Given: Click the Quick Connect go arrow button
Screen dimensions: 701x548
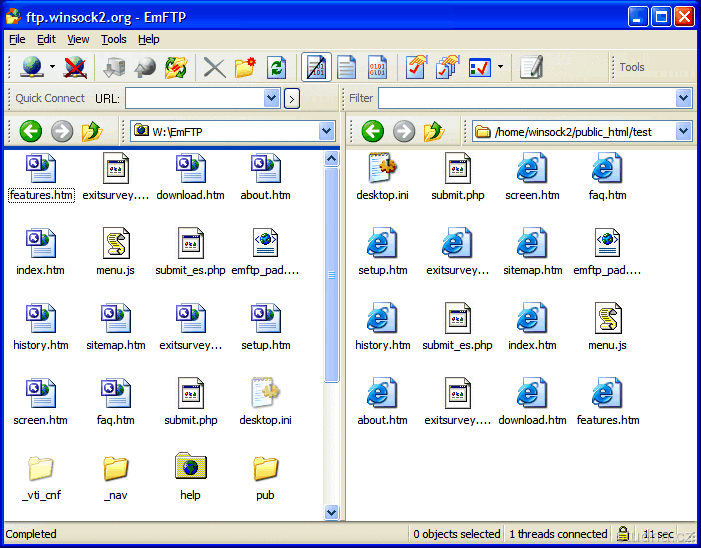Looking at the screenshot, I should pyautogui.click(x=292, y=98).
